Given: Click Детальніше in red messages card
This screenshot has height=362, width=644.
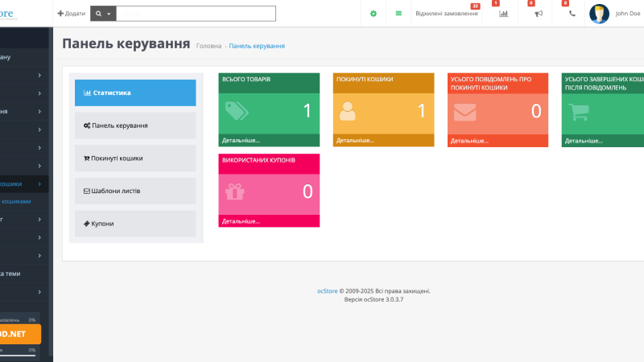Looking at the screenshot, I should click(x=469, y=141).
